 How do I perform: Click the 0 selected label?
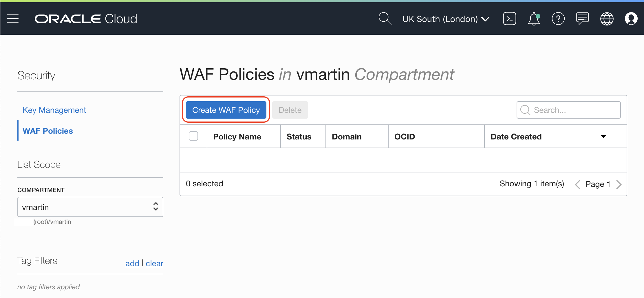204,184
